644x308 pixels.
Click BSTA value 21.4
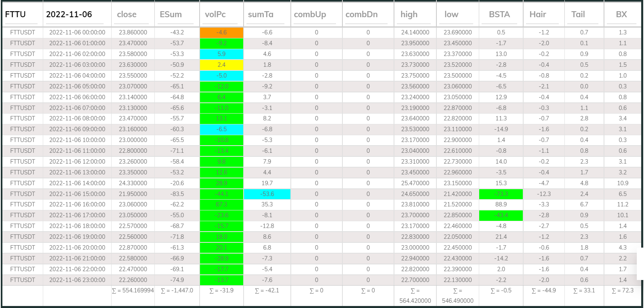501,237
